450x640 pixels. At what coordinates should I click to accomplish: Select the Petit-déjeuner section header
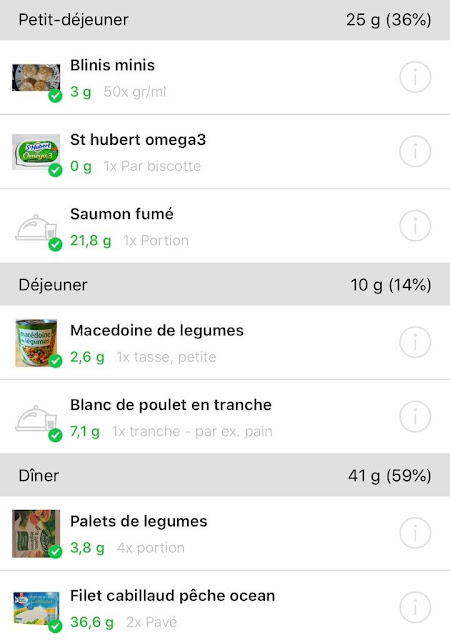click(x=225, y=20)
